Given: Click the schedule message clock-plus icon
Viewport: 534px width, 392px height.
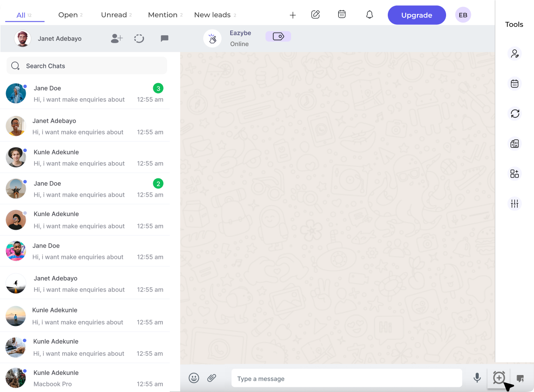Looking at the screenshot, I should point(499,378).
